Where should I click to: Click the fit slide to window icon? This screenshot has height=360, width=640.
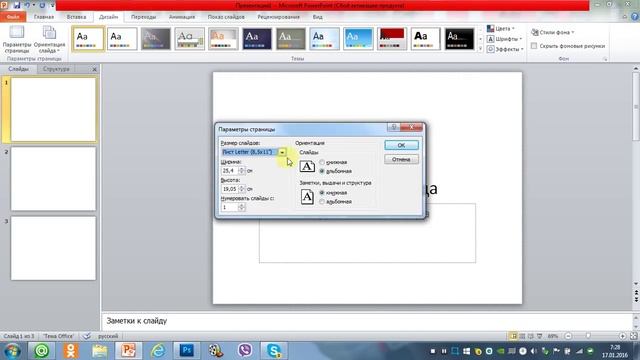pos(633,336)
